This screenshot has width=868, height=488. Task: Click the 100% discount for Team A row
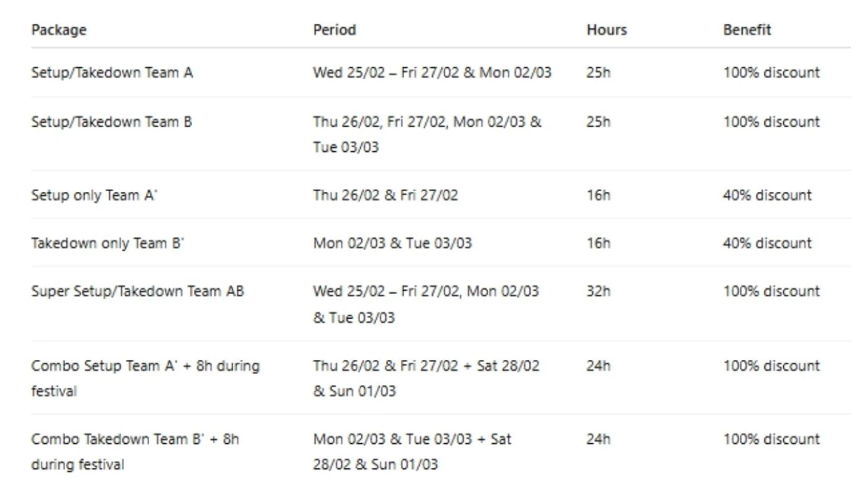pos(772,73)
